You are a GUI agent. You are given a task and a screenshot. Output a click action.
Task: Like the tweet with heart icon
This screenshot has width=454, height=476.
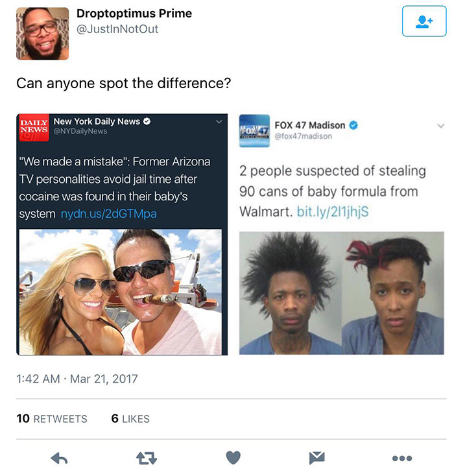[233, 458]
